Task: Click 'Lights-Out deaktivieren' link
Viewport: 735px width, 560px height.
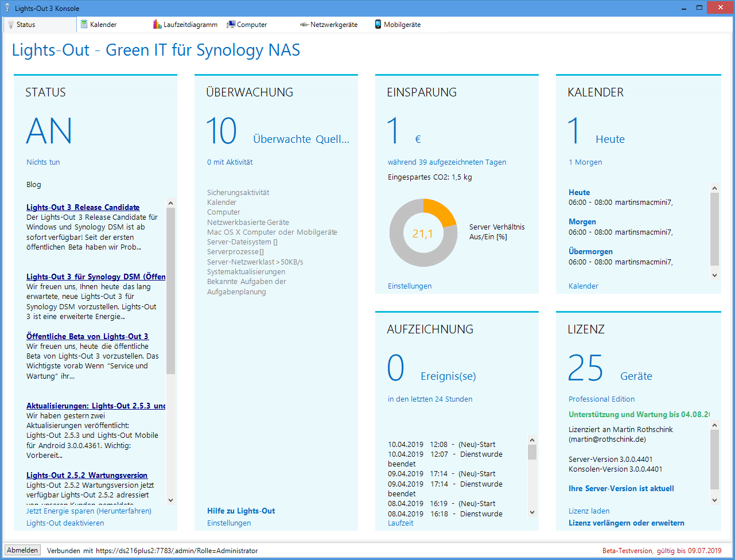Action: coord(65,523)
